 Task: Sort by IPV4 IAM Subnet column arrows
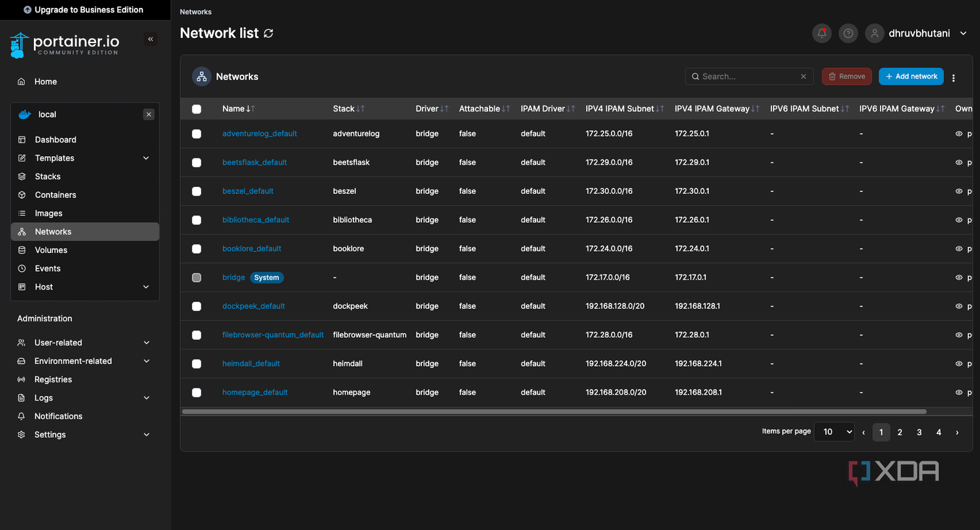pos(661,109)
